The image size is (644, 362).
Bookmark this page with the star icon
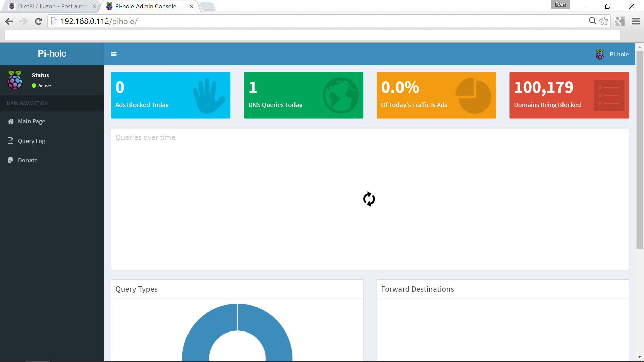click(x=604, y=21)
